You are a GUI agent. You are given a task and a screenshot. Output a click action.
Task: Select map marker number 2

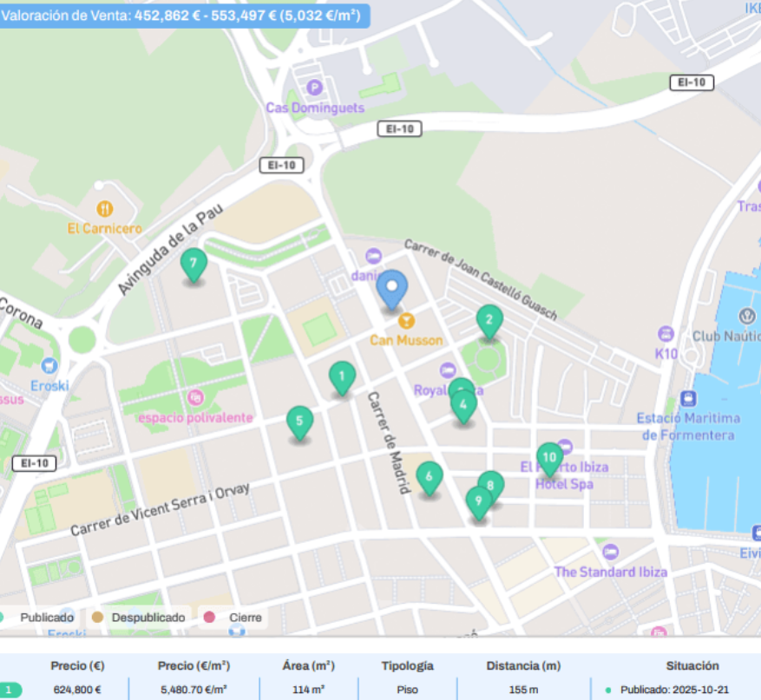pos(490,321)
